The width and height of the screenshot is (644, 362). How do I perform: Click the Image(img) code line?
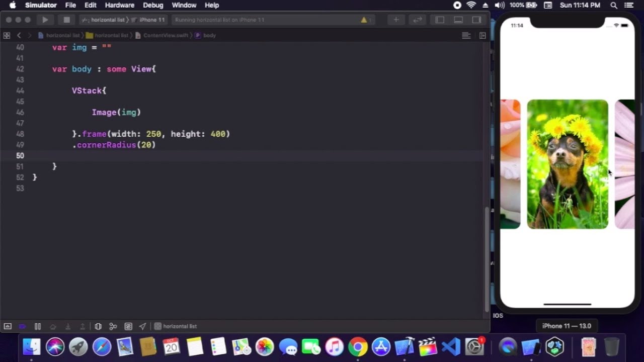click(x=116, y=113)
